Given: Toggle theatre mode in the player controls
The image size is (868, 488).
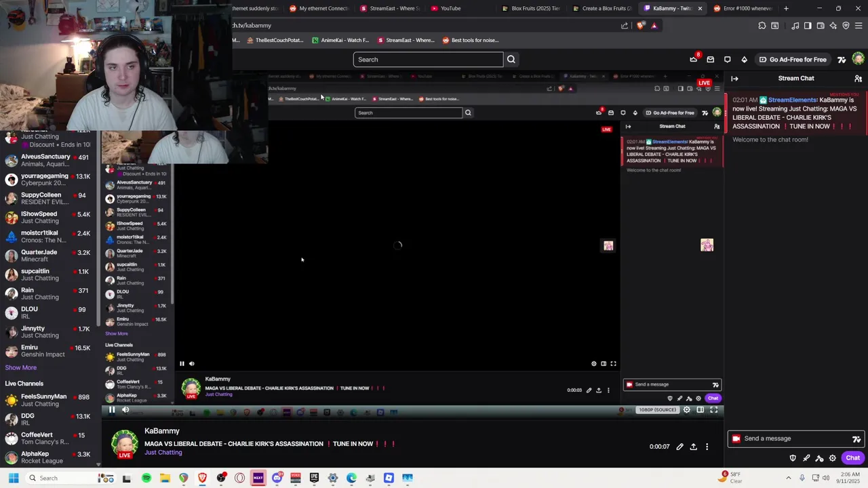Looking at the screenshot, I should coord(700,409).
